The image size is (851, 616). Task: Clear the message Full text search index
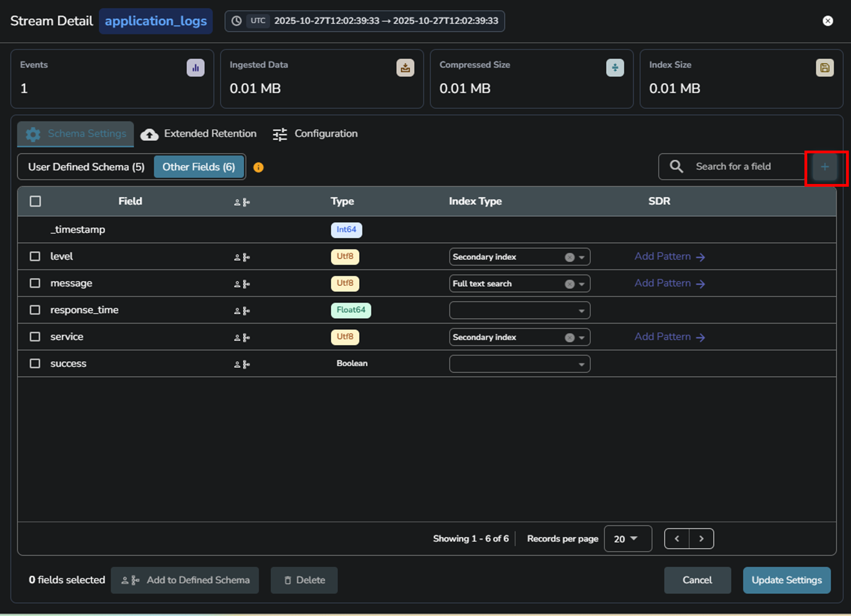tap(570, 284)
